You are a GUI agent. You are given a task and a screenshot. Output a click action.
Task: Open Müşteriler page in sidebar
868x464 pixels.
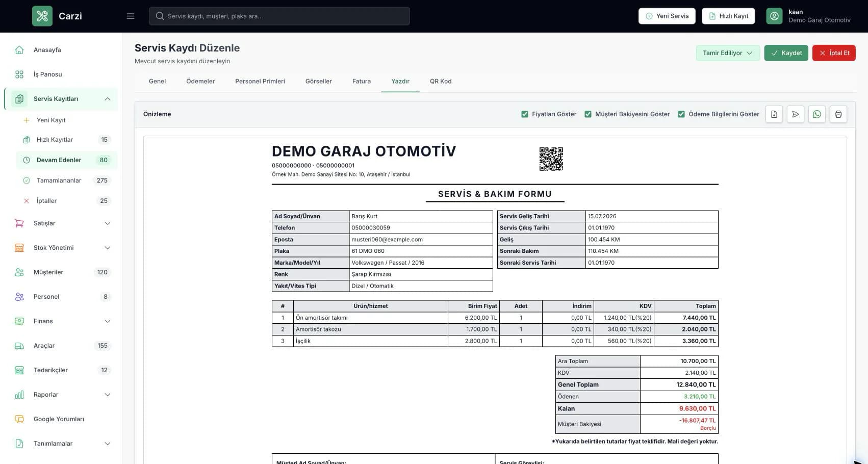point(61,272)
